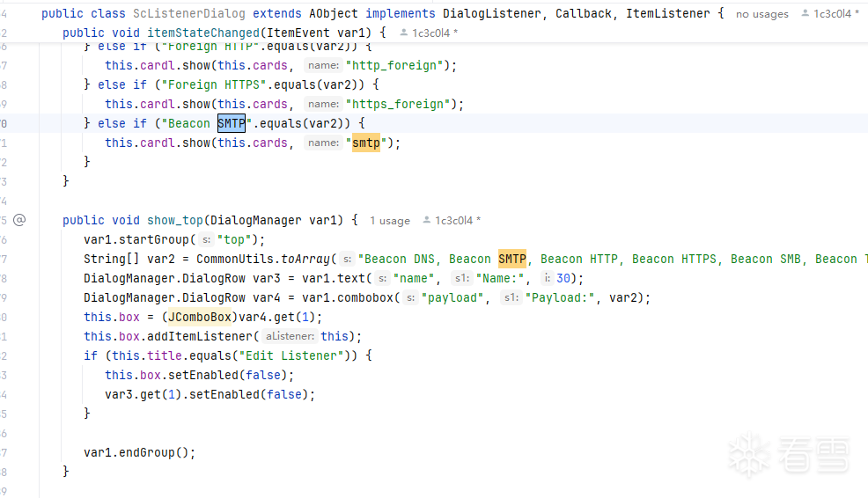
Task: Click the highlighted SMTP inside the toArray string
Action: tap(512, 259)
